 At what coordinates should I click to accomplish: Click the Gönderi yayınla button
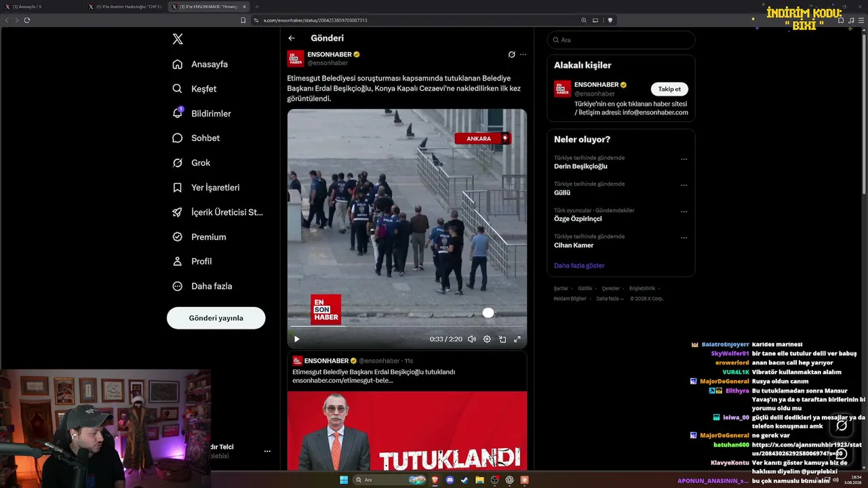216,318
